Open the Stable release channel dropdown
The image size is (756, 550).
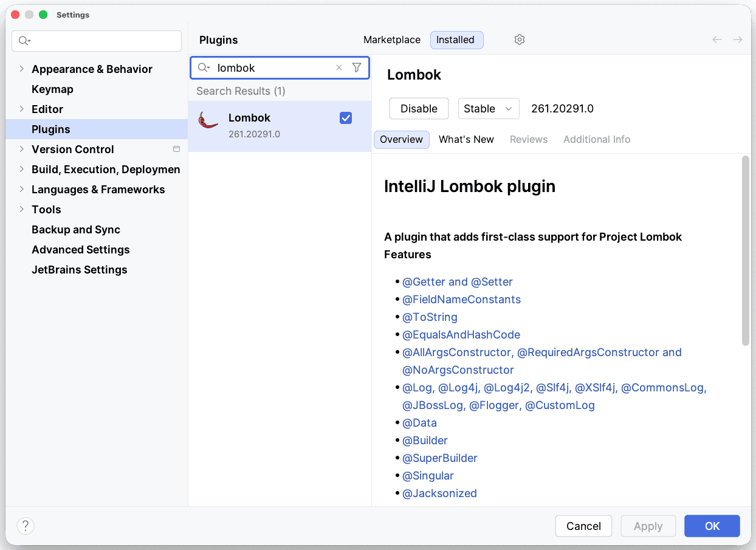(489, 108)
